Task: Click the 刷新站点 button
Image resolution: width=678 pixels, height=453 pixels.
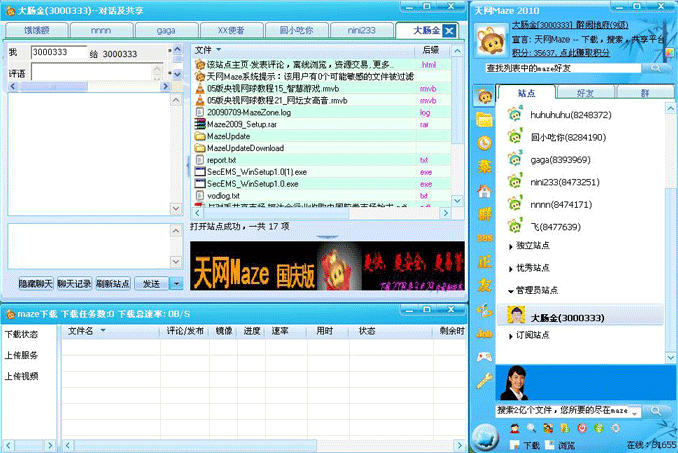Action: tap(114, 284)
